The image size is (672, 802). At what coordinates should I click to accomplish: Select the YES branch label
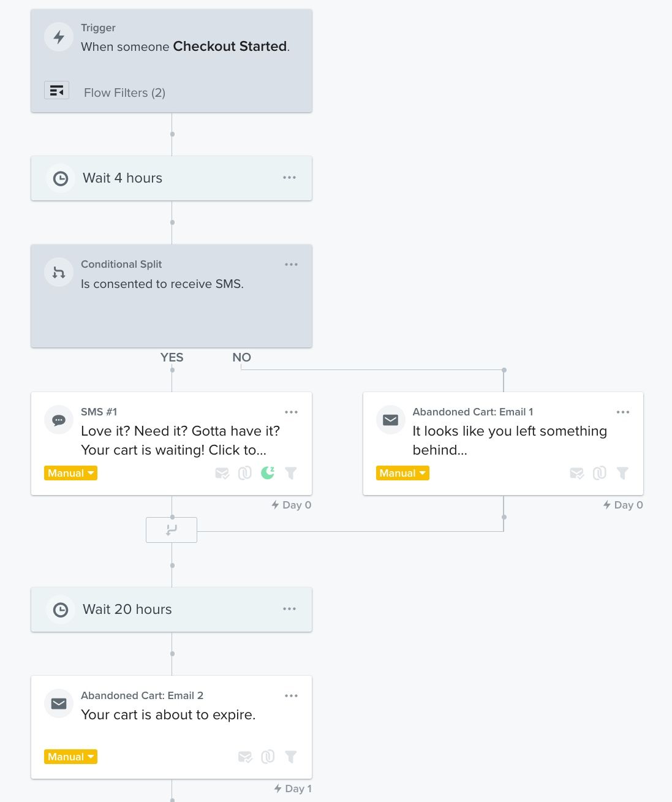(x=172, y=357)
